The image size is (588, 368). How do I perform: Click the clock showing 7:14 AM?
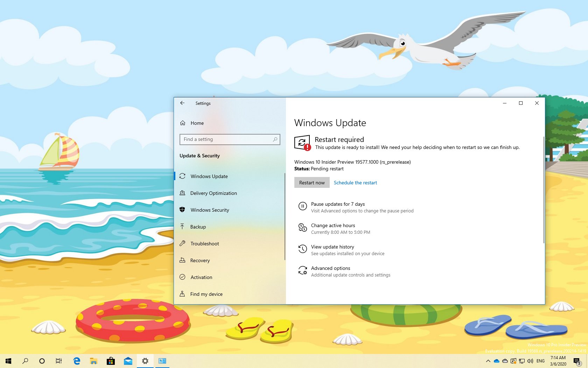(558, 361)
